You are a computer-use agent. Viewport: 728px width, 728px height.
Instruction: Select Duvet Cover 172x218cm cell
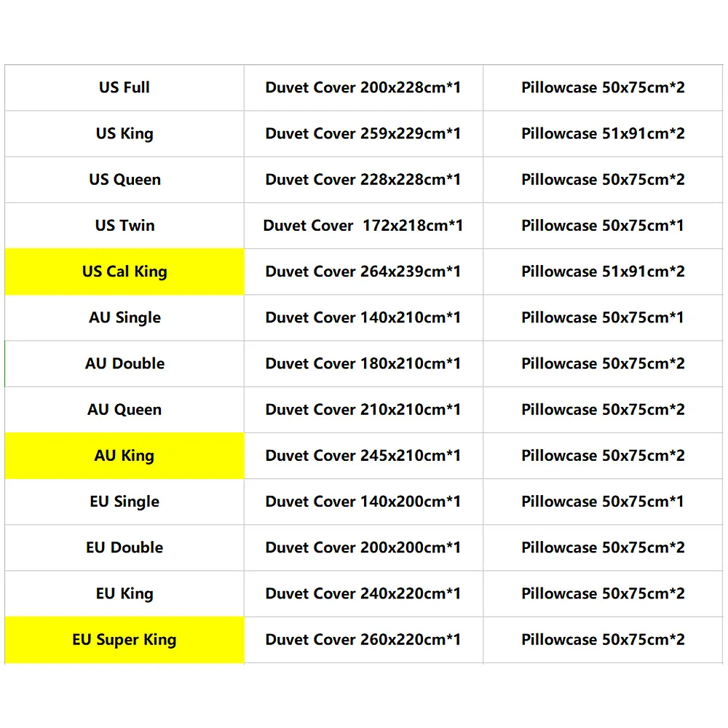tap(363, 226)
